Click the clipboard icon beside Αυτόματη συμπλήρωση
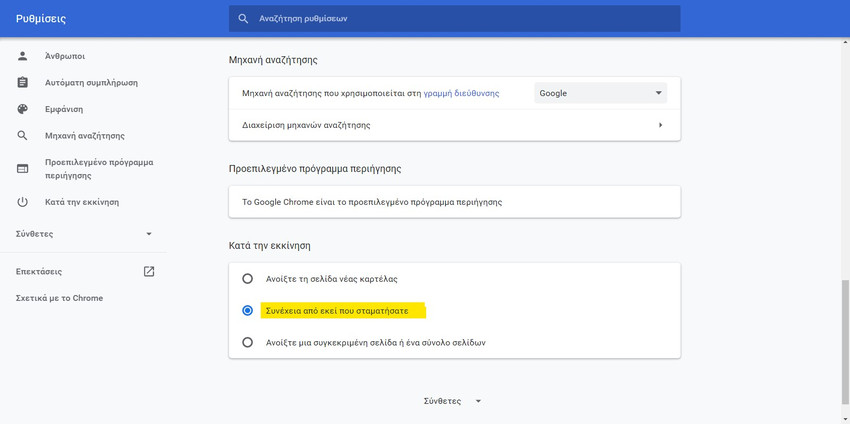 point(22,82)
